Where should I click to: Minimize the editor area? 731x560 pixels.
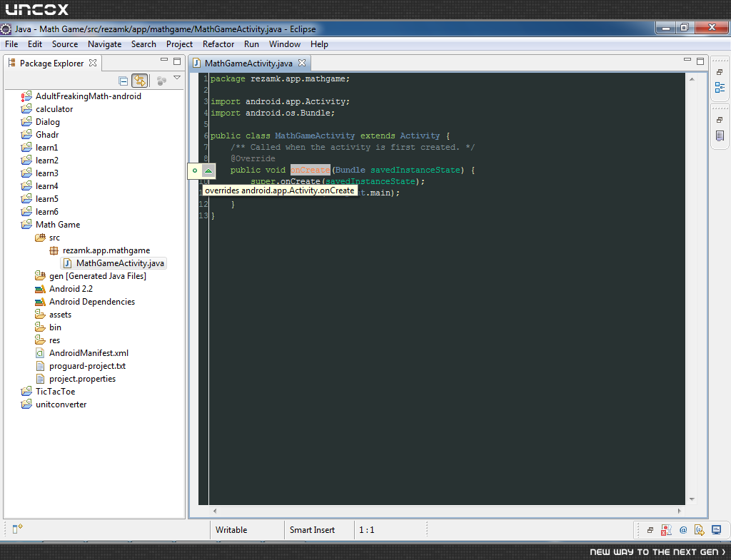point(687,60)
